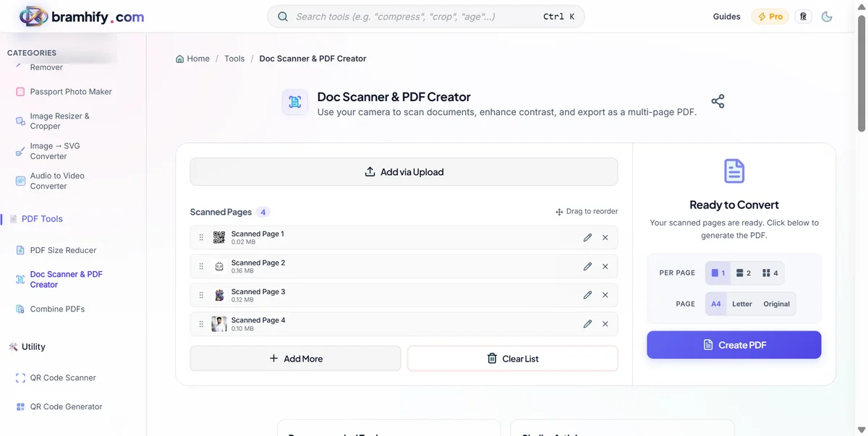Edit Scanned Page 1 with pencil icon
This screenshot has height=436, width=868.
(587, 238)
